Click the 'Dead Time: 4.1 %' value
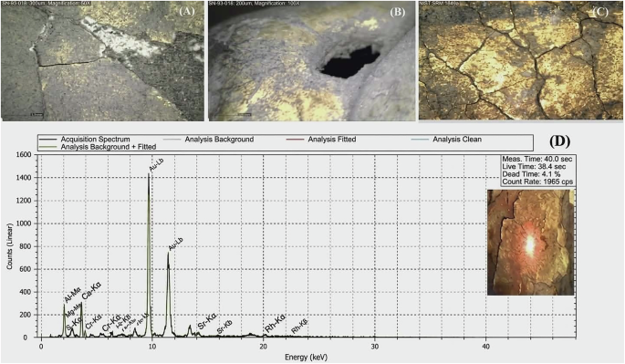625x364 pixels. (x=531, y=174)
